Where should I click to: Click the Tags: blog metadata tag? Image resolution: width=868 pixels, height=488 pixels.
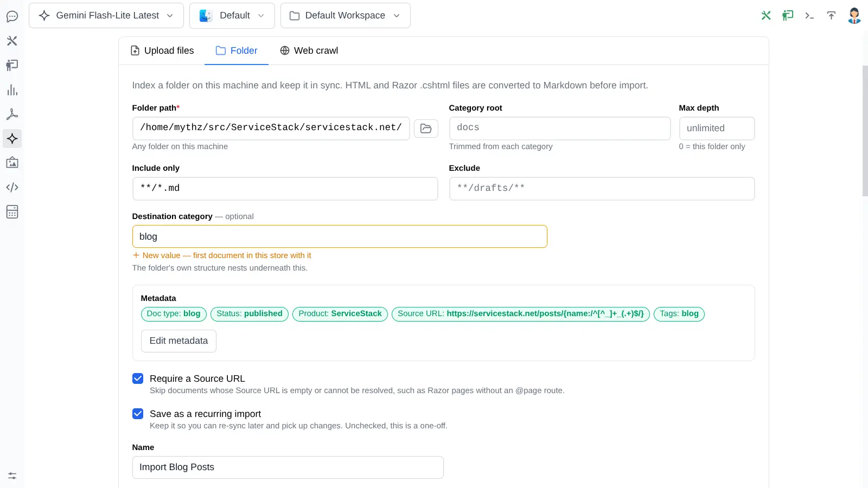[x=679, y=314]
